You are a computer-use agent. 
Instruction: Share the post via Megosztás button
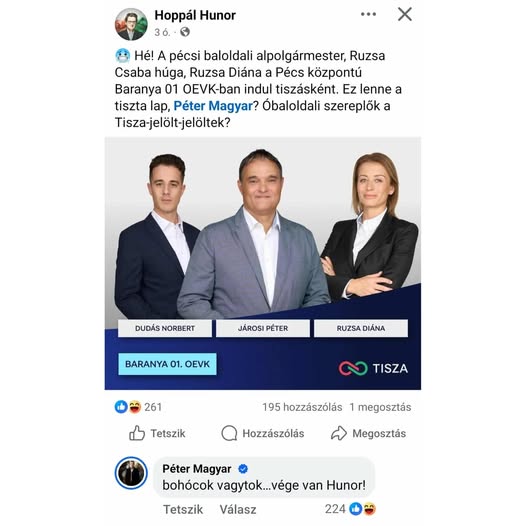pos(368,433)
